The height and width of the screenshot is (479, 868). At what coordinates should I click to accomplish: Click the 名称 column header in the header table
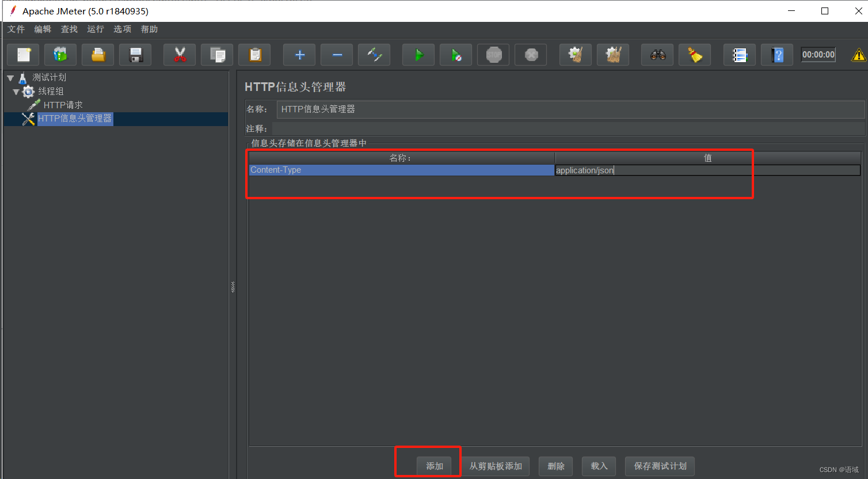[x=401, y=158]
